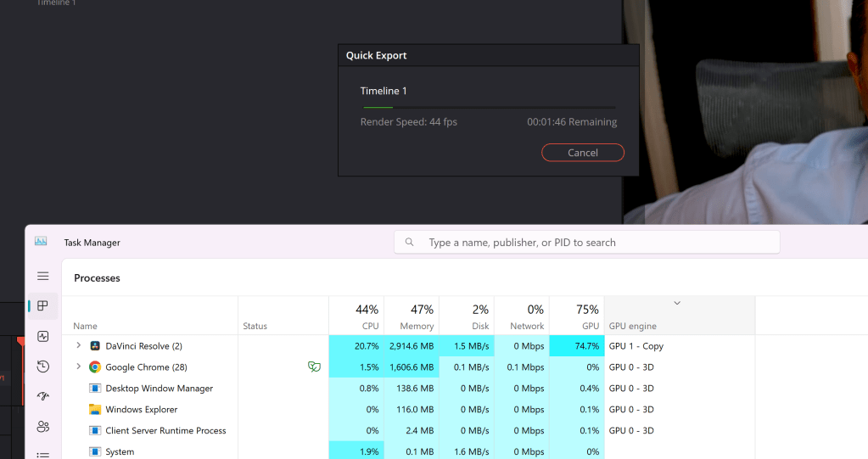
Task: Click the search magnifier icon
Action: coord(409,242)
